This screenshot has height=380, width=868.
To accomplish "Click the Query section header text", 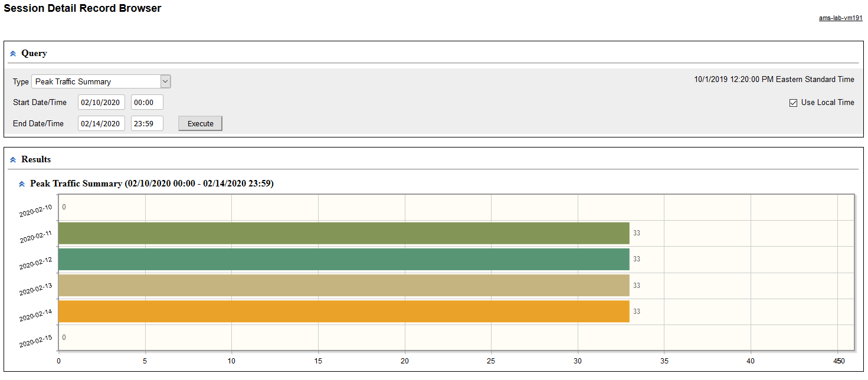I will 34,53.
